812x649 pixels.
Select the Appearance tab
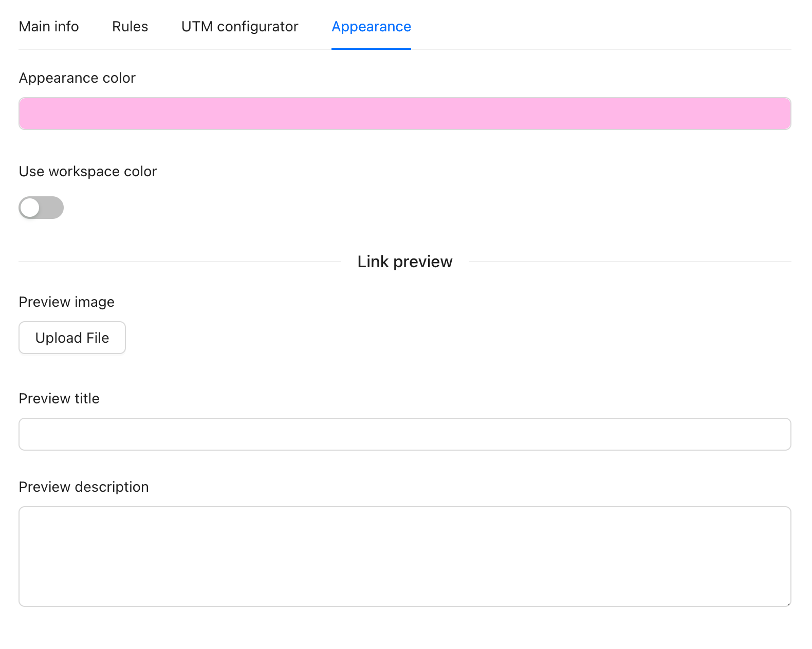point(371,27)
